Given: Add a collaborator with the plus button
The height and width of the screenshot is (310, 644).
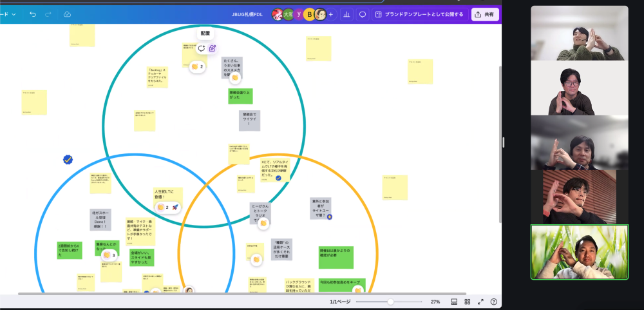Looking at the screenshot, I should click(331, 14).
